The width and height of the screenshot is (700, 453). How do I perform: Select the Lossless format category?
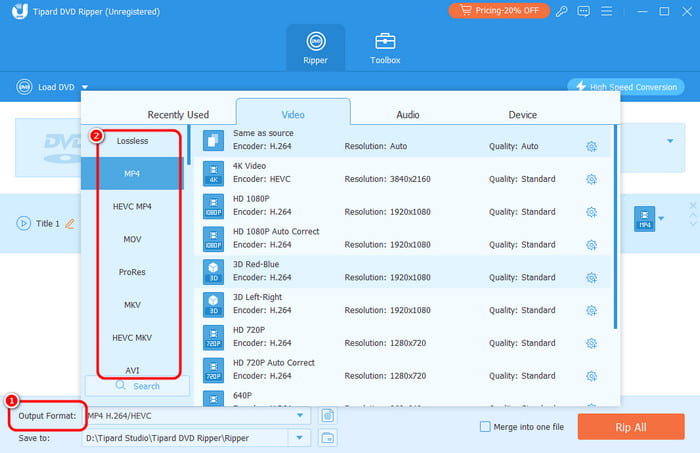(132, 141)
